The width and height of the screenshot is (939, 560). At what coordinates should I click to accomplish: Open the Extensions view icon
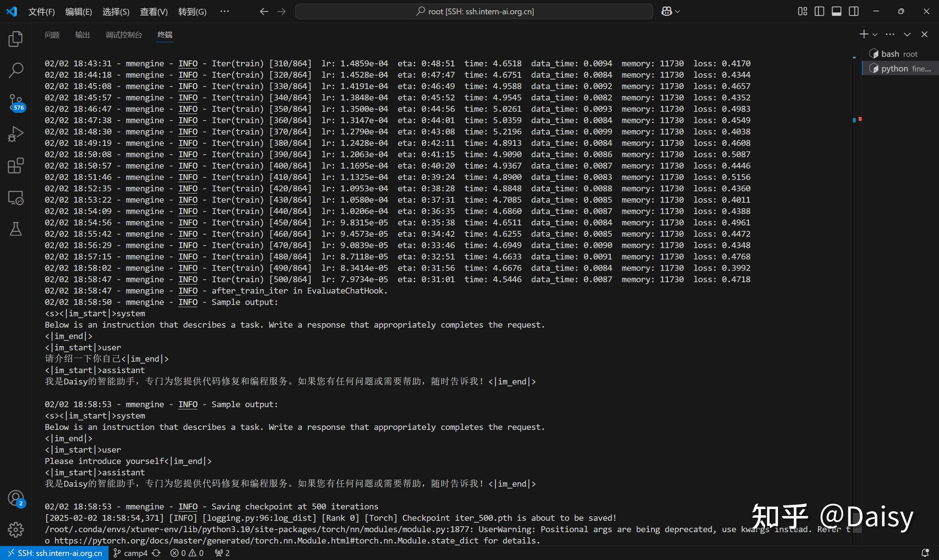pos(15,166)
